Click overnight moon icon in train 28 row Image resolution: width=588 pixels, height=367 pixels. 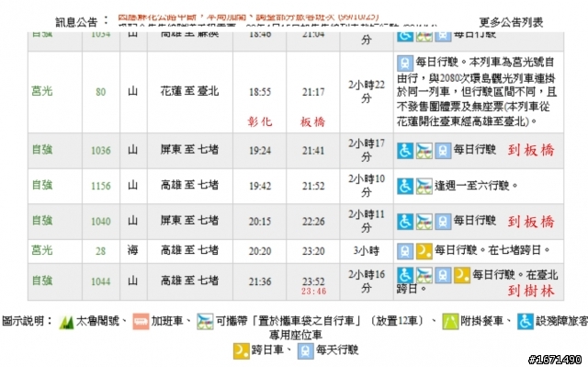click(x=424, y=251)
